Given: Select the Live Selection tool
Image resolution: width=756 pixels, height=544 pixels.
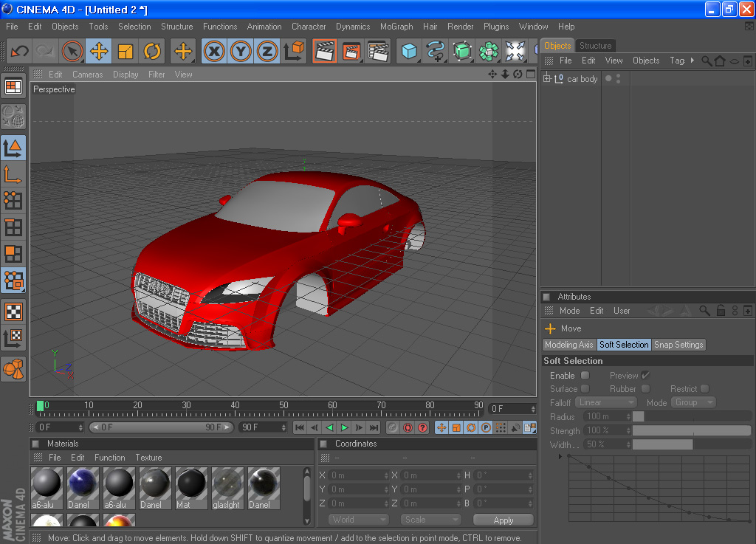Looking at the screenshot, I should 72,51.
